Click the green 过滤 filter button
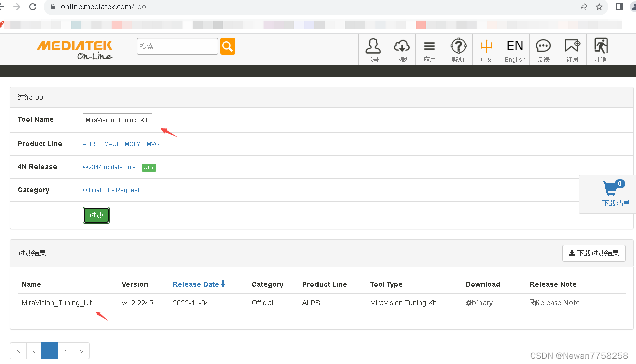Screen dimensions: 636x364 tap(96, 215)
